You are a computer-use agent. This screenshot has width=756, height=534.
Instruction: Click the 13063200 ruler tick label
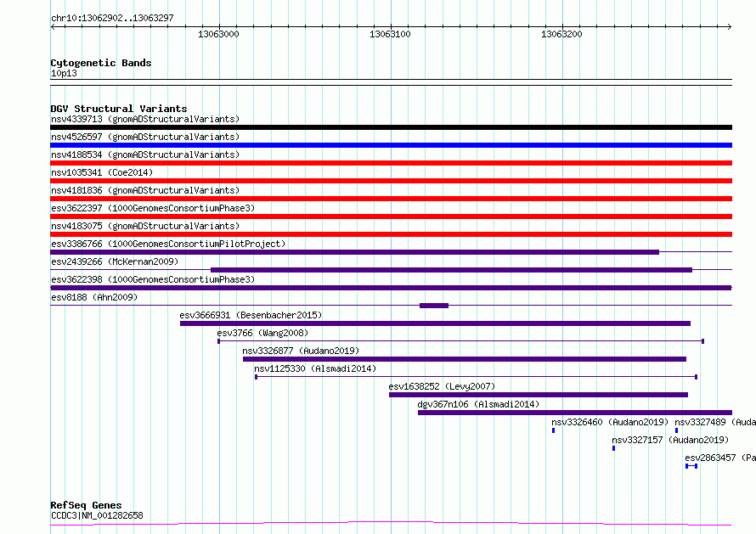[561, 34]
